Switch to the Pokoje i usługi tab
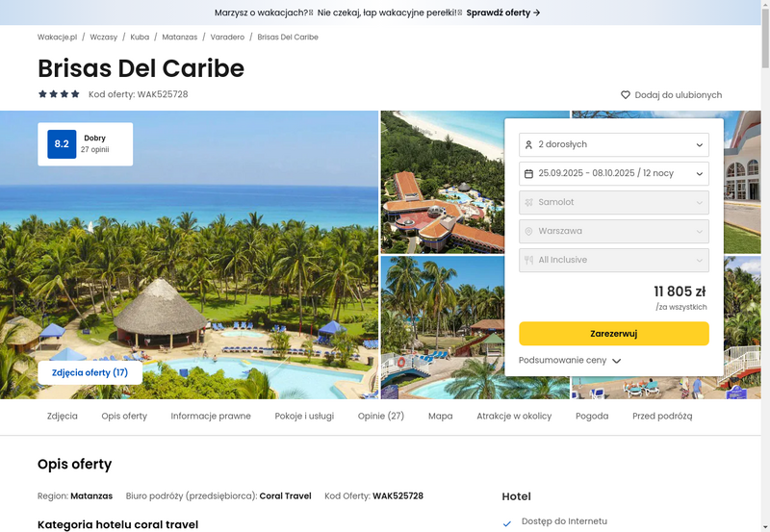 pos(304,416)
